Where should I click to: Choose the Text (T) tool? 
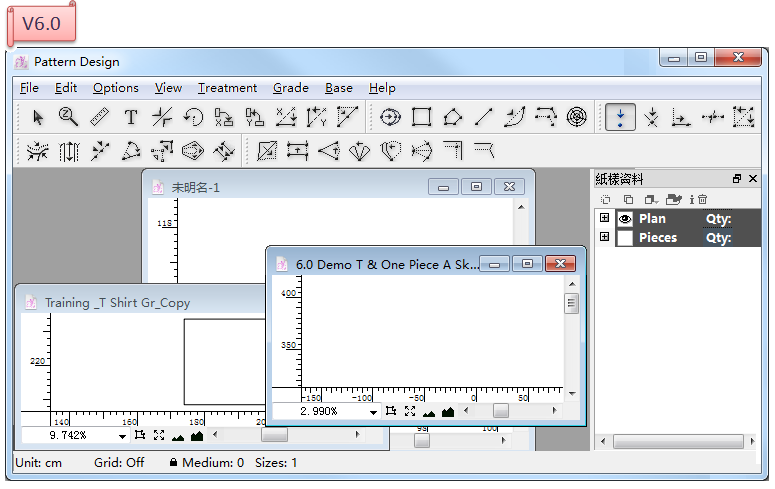[x=130, y=117]
